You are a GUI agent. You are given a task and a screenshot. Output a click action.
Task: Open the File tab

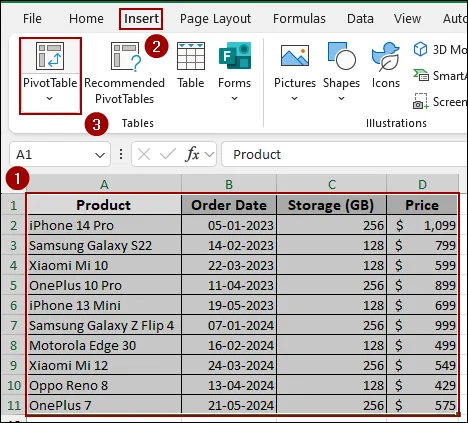pos(32,19)
